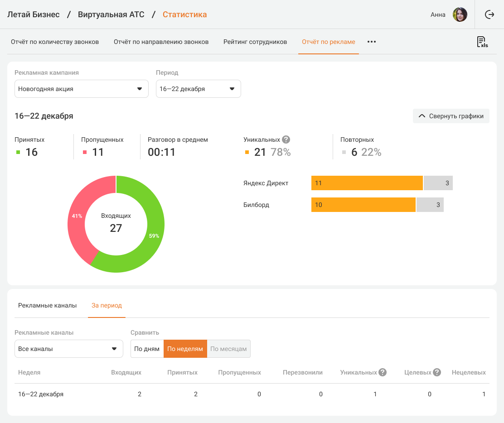Click help icon in Уникальных table column

pyautogui.click(x=383, y=372)
